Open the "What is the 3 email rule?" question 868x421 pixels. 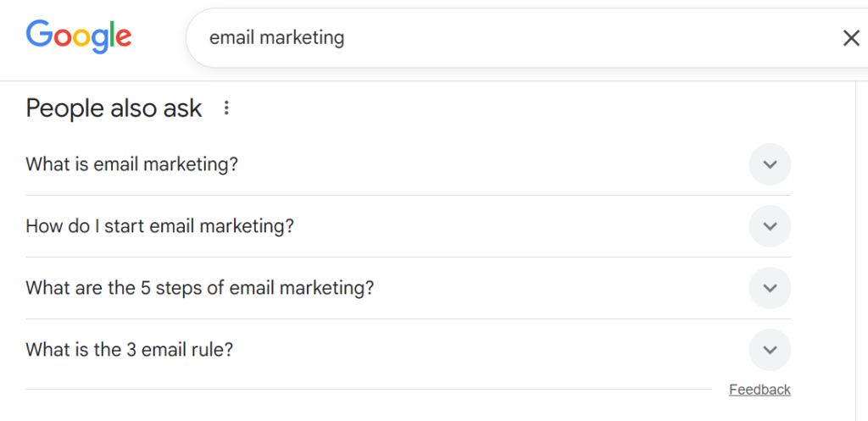(129, 350)
